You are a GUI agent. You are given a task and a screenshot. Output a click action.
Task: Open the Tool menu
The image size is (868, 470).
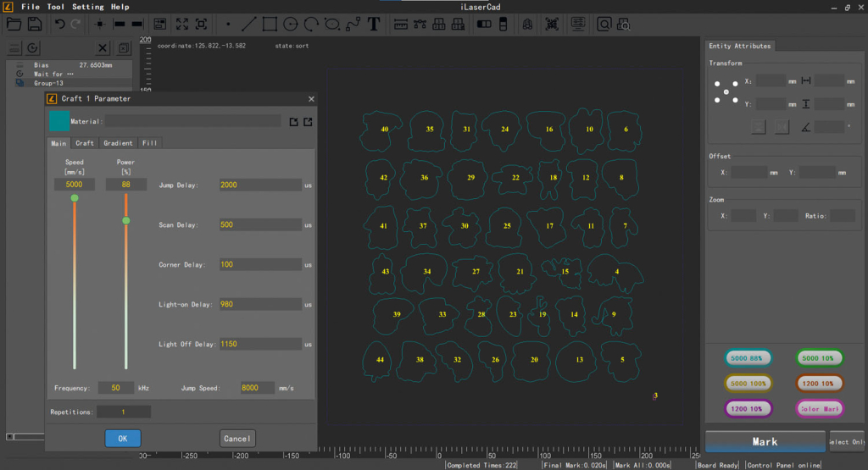(55, 7)
